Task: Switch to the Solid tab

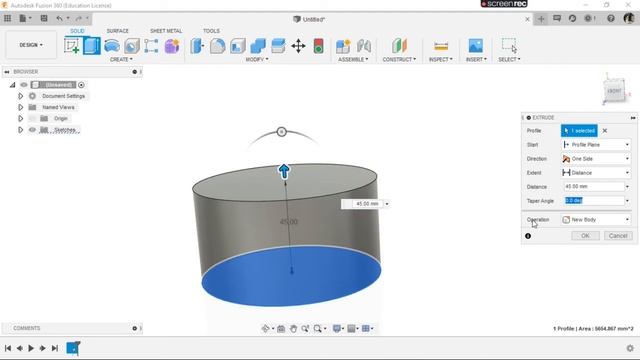Action: coord(77,31)
